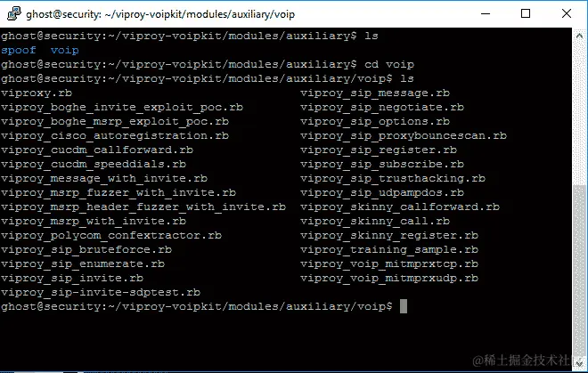Select viproy_skinny_callforward.rb
Screen dimensions: 588x373
[x=400, y=207]
